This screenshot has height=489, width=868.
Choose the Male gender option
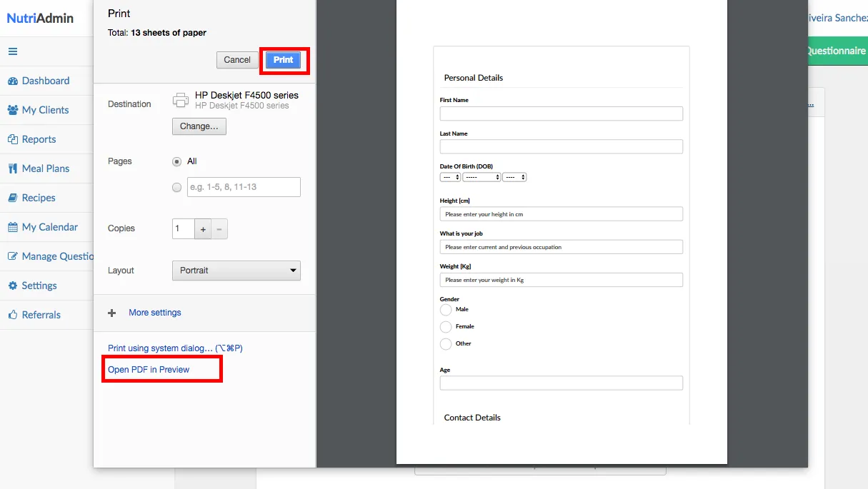pyautogui.click(x=446, y=310)
